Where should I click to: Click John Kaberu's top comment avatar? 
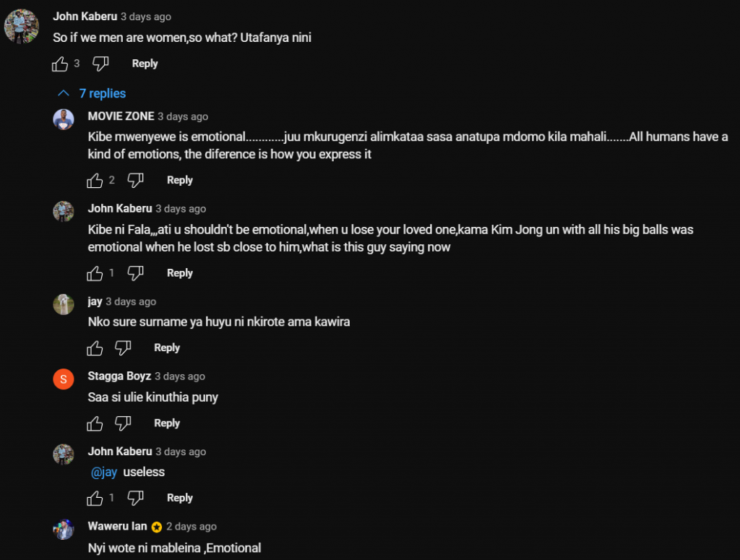[x=22, y=27]
